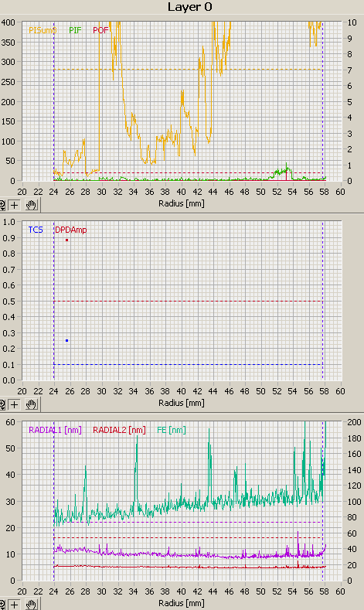Click the RADIAL1 [nm] legend label
The width and height of the screenshot is (364, 610).
[55, 430]
